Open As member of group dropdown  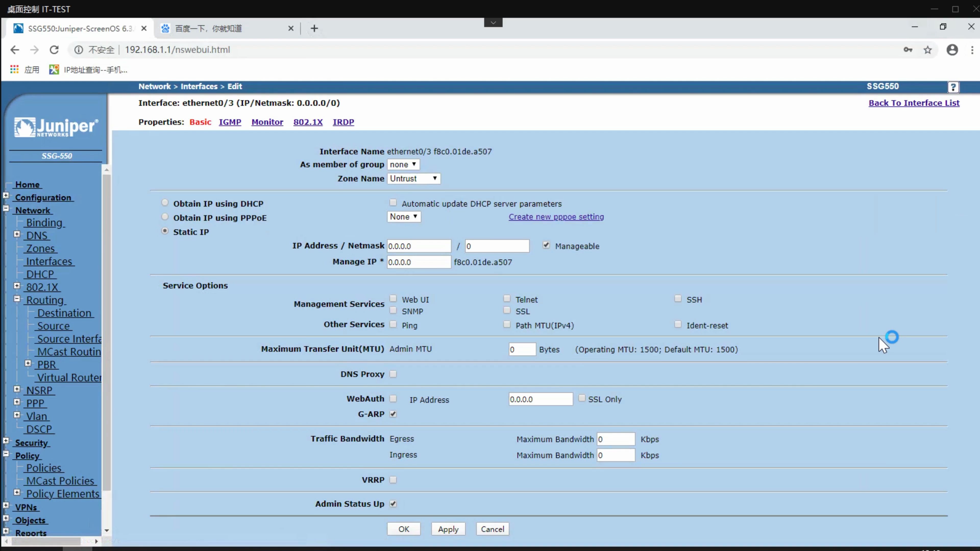(x=402, y=164)
